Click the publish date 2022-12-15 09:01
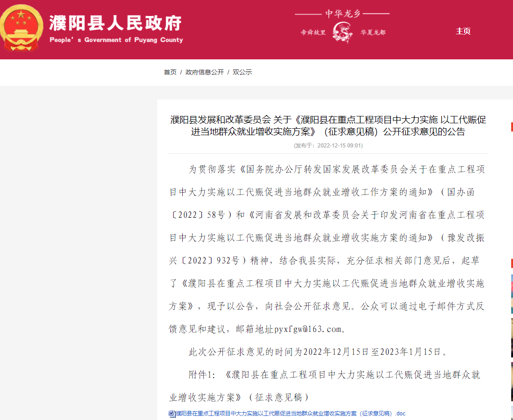This screenshot has width=513, height=420. pos(328,146)
